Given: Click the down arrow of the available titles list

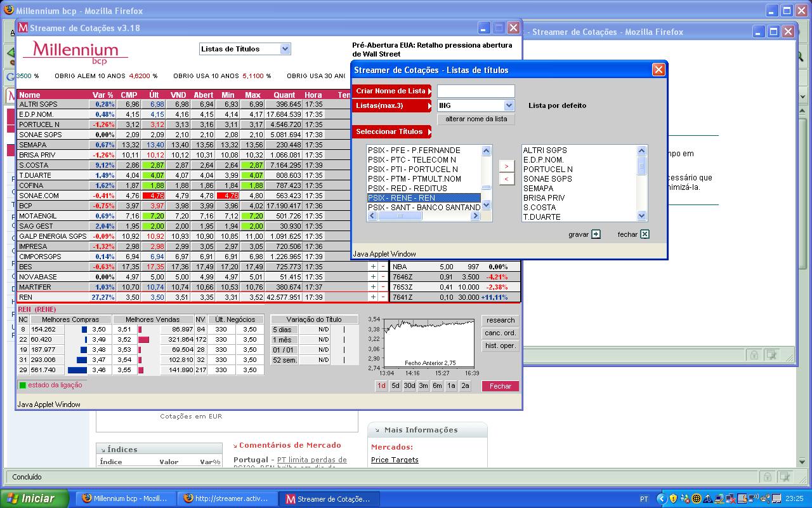Looking at the screenshot, I should [487, 205].
